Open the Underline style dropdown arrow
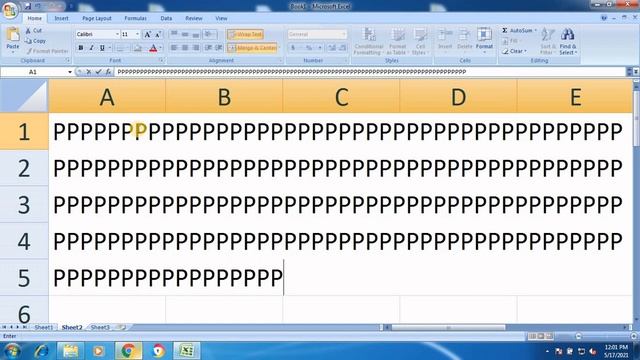 (109, 48)
